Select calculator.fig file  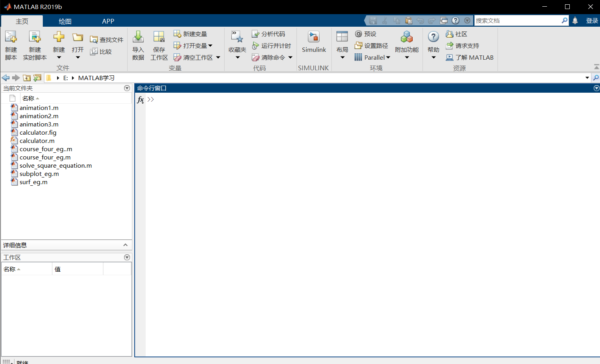click(38, 132)
